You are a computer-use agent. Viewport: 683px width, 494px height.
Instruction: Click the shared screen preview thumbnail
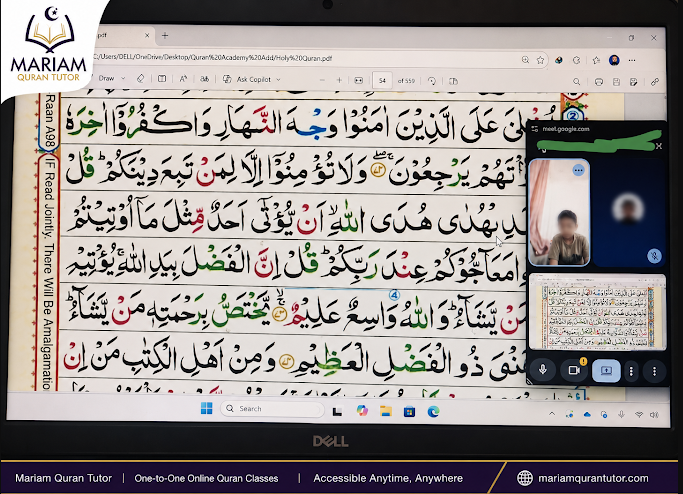tap(598, 312)
